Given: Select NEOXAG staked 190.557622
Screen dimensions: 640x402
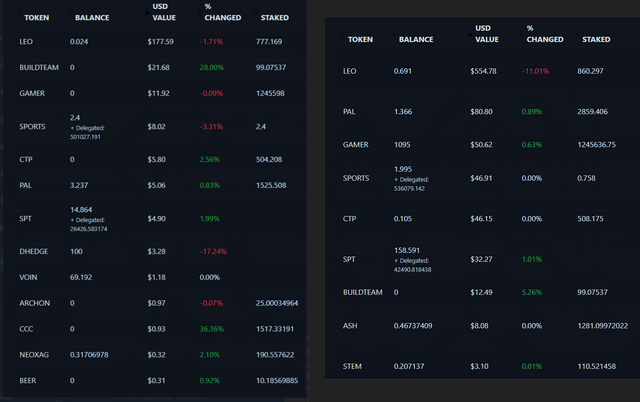Looking at the screenshot, I should [x=275, y=355].
